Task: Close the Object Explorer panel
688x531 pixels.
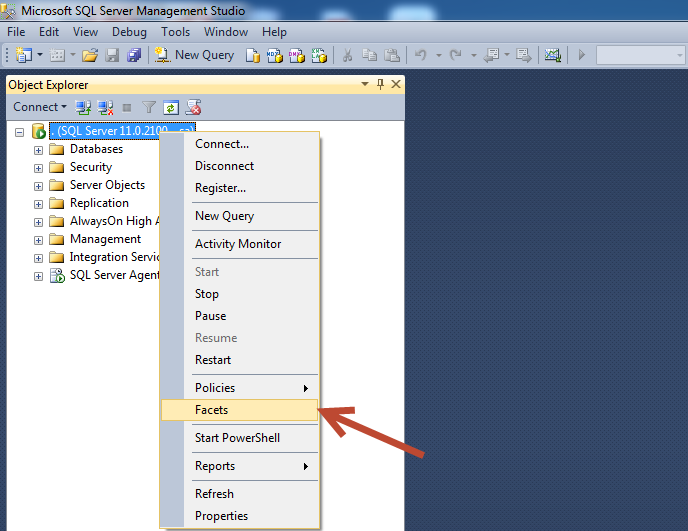Action: pyautogui.click(x=396, y=84)
